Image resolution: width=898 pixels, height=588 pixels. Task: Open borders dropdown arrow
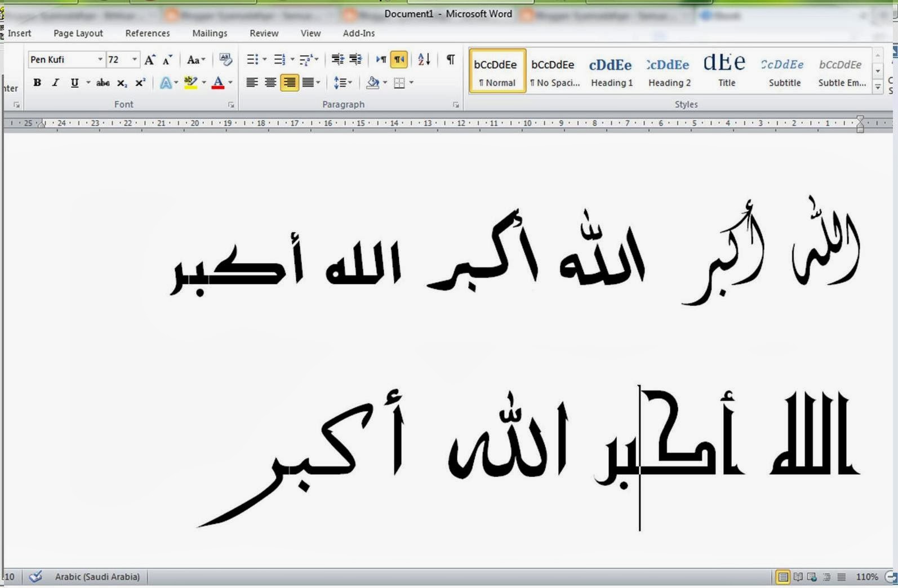point(412,83)
